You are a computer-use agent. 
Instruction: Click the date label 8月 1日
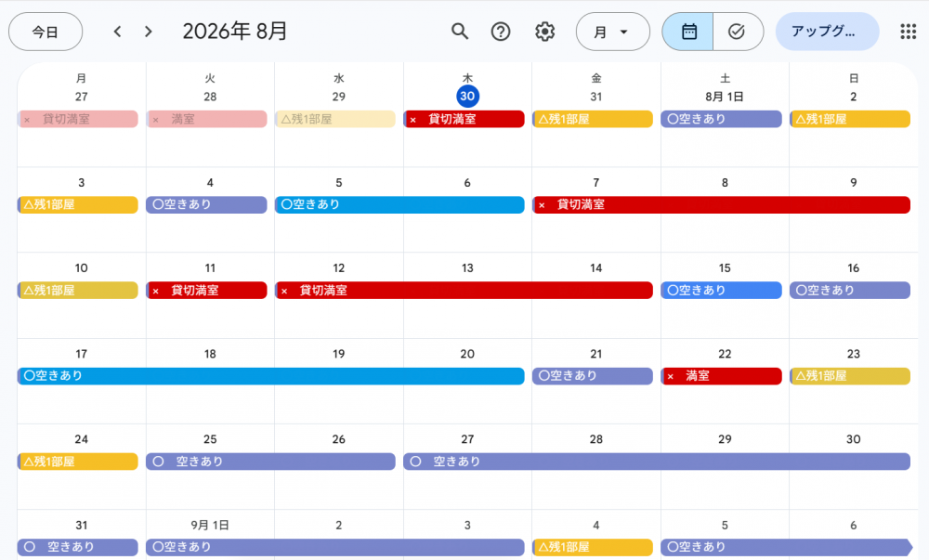point(725,97)
